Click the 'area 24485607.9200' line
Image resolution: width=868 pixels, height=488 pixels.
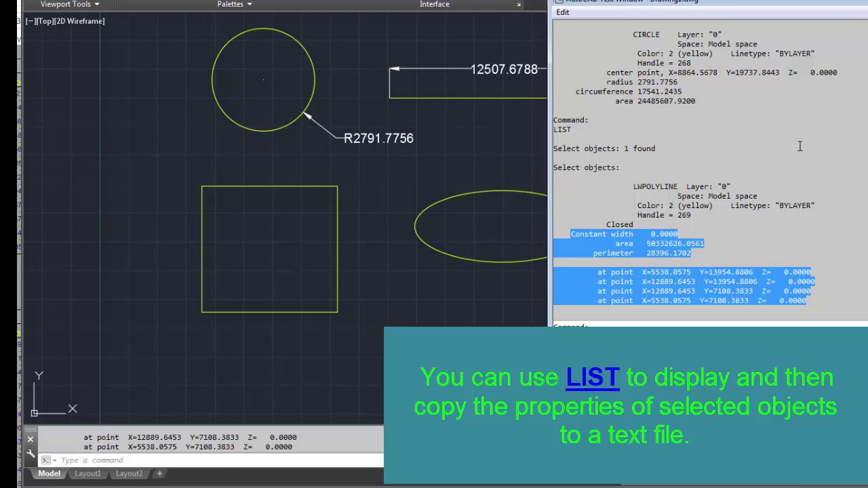click(655, 101)
